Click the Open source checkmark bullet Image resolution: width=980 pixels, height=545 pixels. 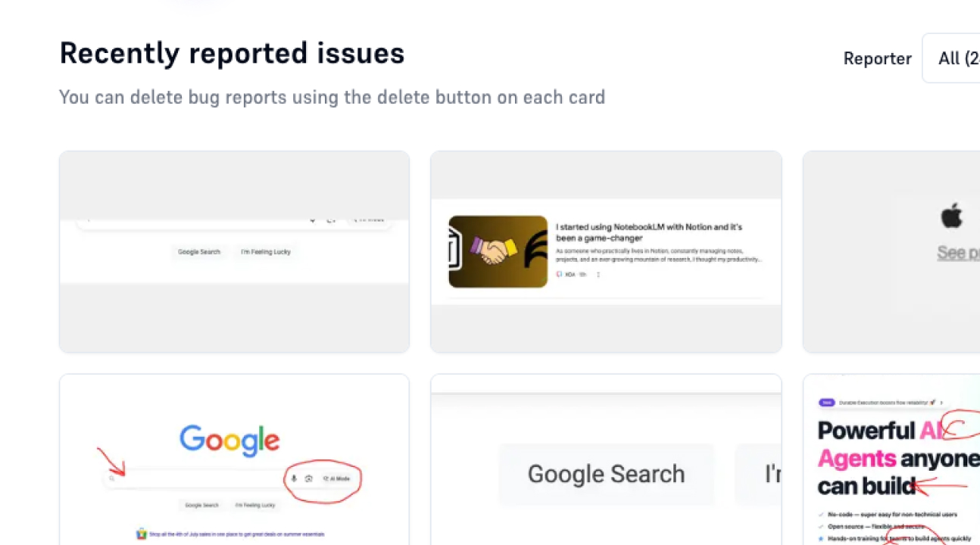point(820,526)
